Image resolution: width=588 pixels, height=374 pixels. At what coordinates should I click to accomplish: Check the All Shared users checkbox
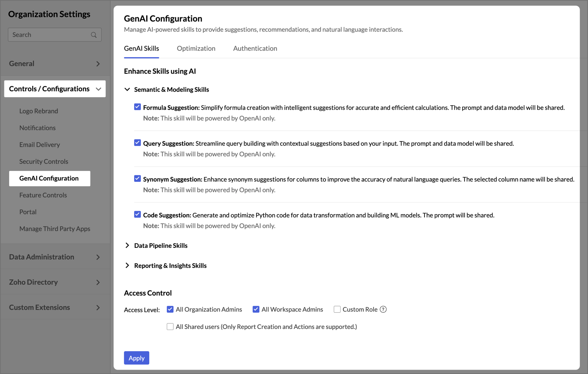[170, 327]
